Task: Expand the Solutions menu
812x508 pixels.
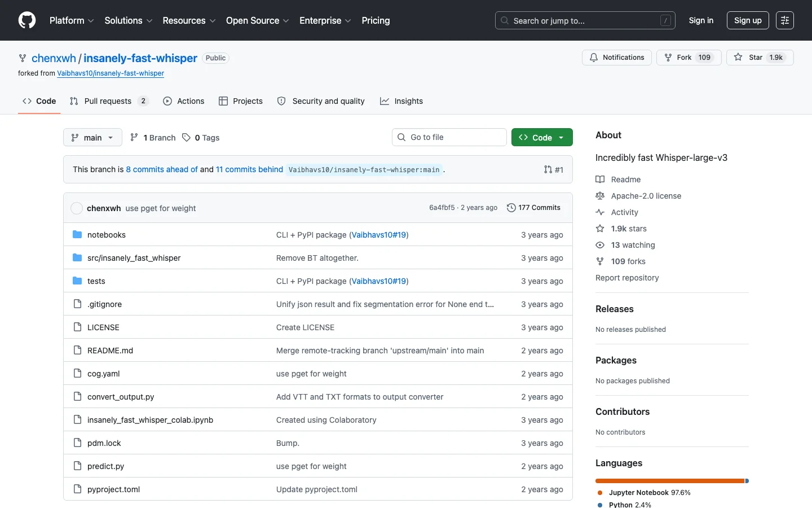Action: (x=129, y=20)
